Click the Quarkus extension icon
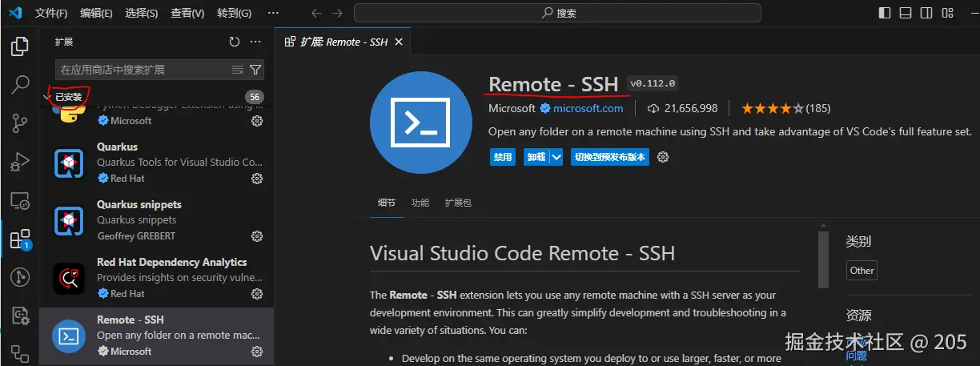The width and height of the screenshot is (980, 366). tap(69, 163)
